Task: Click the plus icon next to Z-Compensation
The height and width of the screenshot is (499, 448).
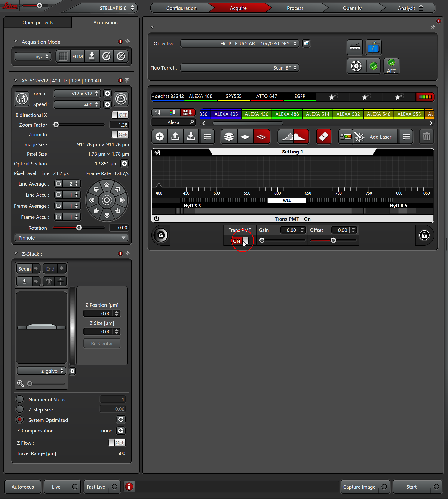Action: point(121,431)
